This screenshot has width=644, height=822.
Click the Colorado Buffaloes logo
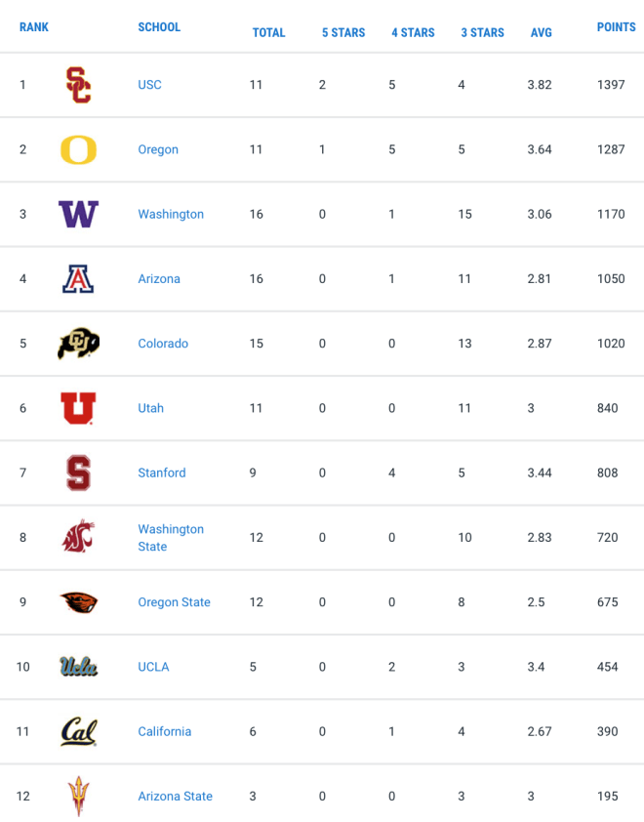(x=79, y=344)
